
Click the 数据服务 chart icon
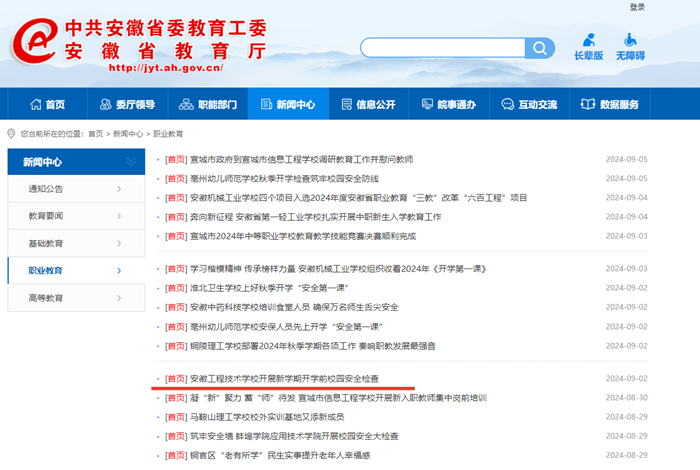tap(586, 105)
